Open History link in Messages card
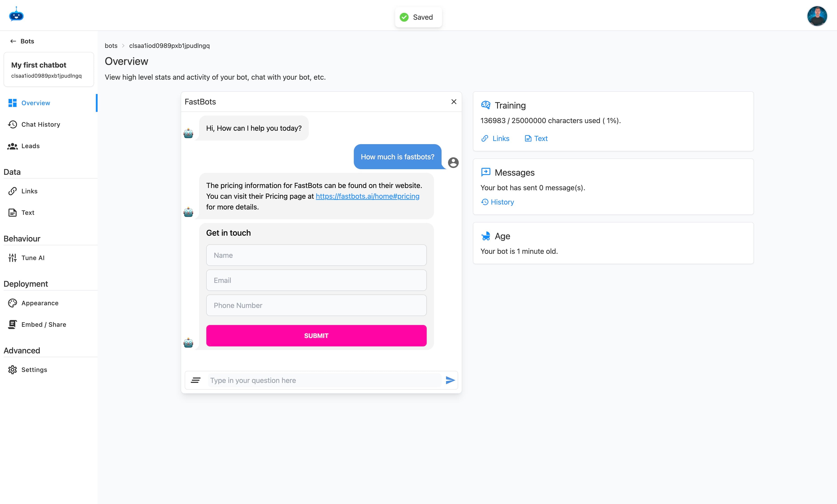Viewport: 837px width, 504px height. point(498,202)
